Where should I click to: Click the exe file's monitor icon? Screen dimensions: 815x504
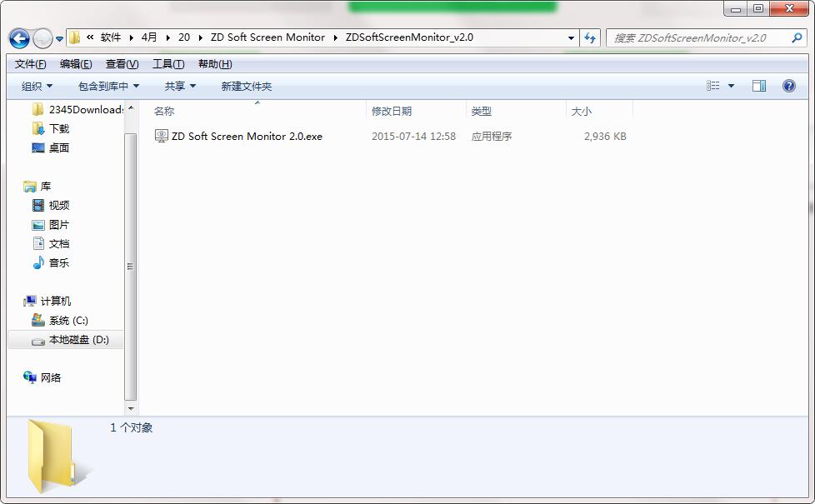click(162, 136)
